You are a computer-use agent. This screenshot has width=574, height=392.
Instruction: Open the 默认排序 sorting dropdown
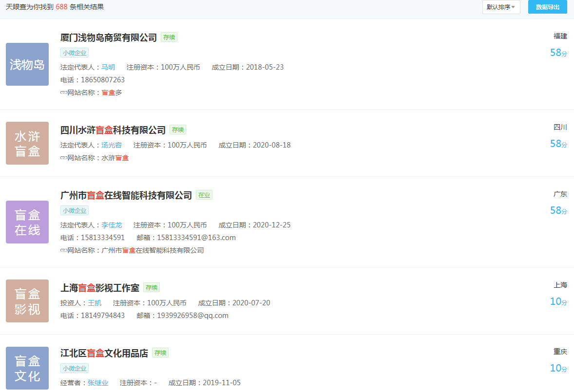pos(501,7)
